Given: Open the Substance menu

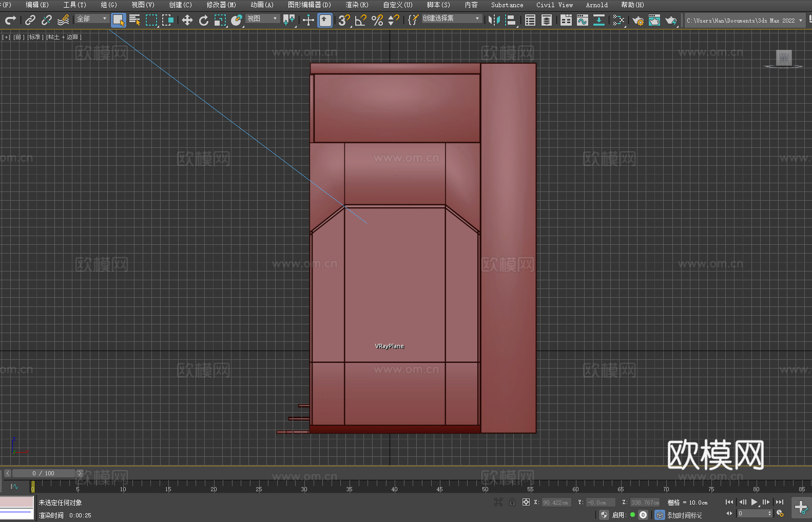Looking at the screenshot, I should pyautogui.click(x=507, y=5).
